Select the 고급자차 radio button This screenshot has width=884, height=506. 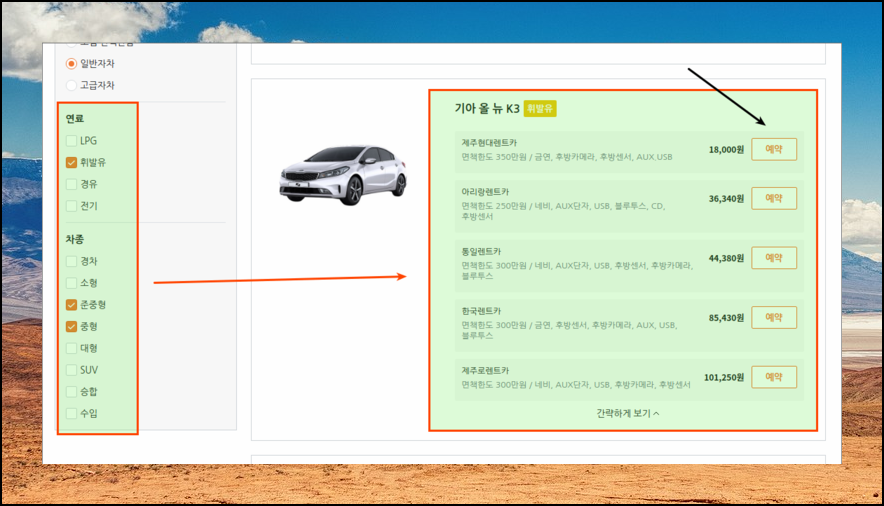pos(71,85)
